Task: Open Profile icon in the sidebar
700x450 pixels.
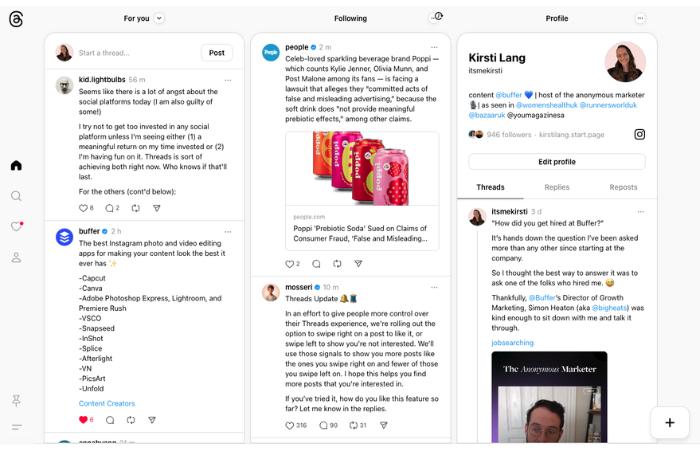Action: 16,257
